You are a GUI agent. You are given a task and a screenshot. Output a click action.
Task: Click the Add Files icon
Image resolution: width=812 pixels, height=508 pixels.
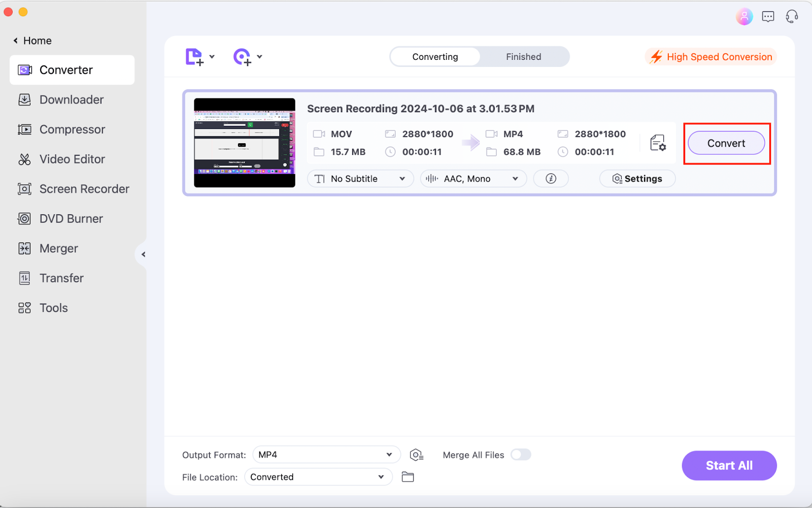click(194, 57)
